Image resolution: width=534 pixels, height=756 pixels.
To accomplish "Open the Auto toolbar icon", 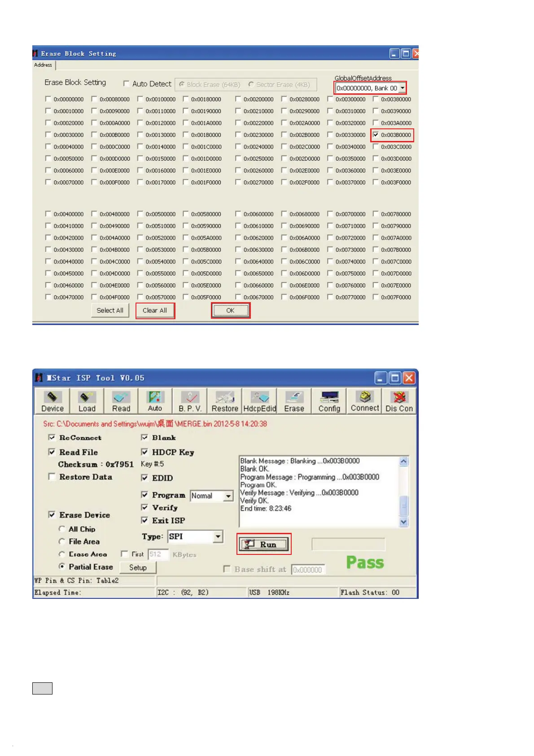I will coord(155,401).
